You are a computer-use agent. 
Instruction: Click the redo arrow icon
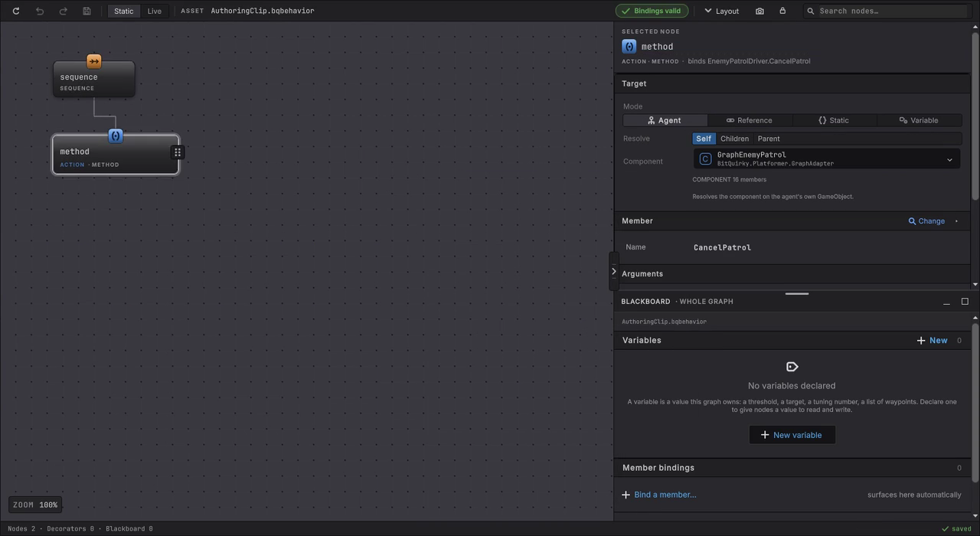pyautogui.click(x=64, y=11)
